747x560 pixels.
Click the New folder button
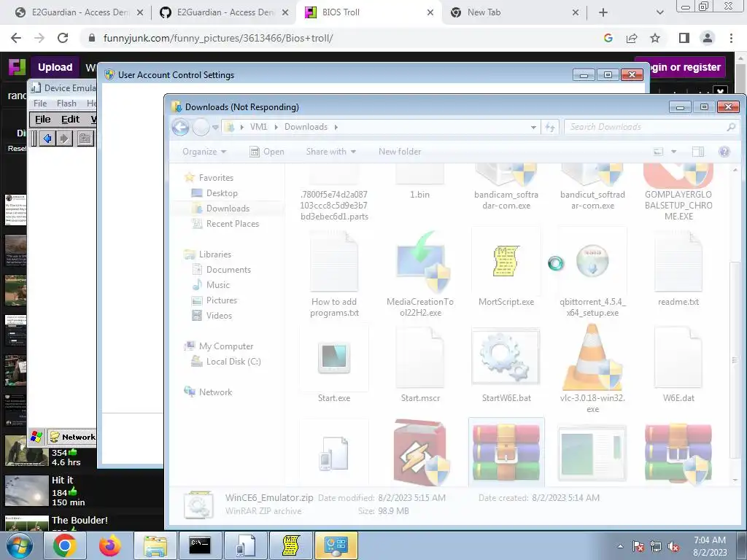click(400, 152)
